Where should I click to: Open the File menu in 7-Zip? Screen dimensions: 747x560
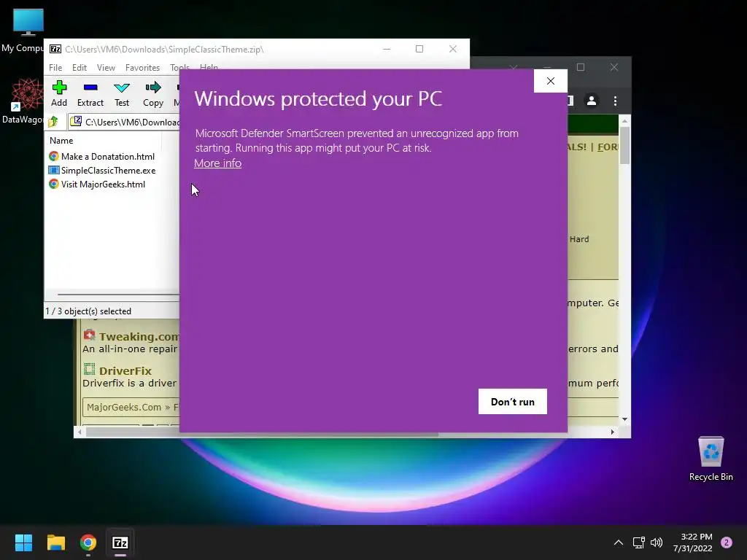coord(55,68)
